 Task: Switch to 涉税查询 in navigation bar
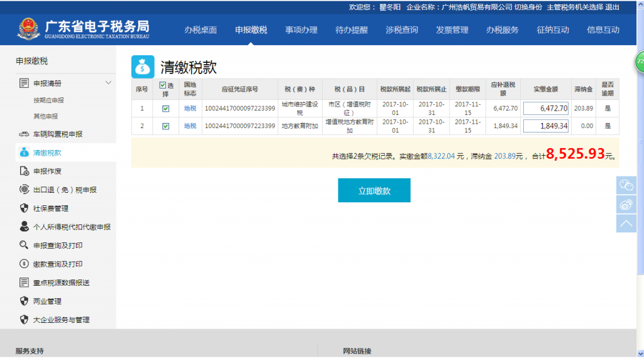point(401,30)
